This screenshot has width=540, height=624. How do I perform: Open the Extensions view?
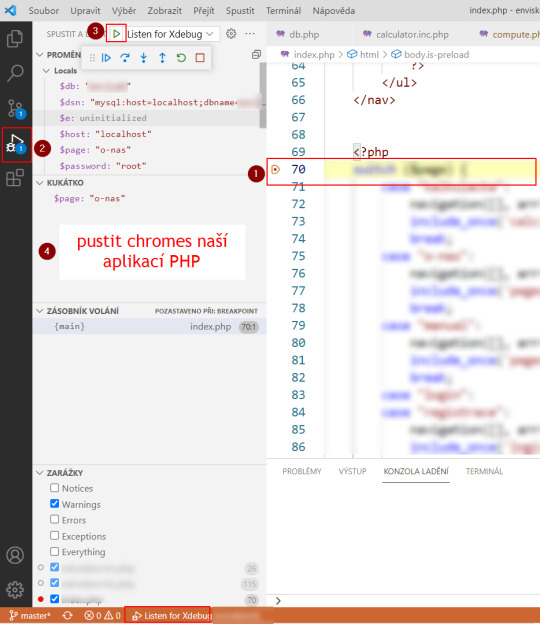[15, 177]
